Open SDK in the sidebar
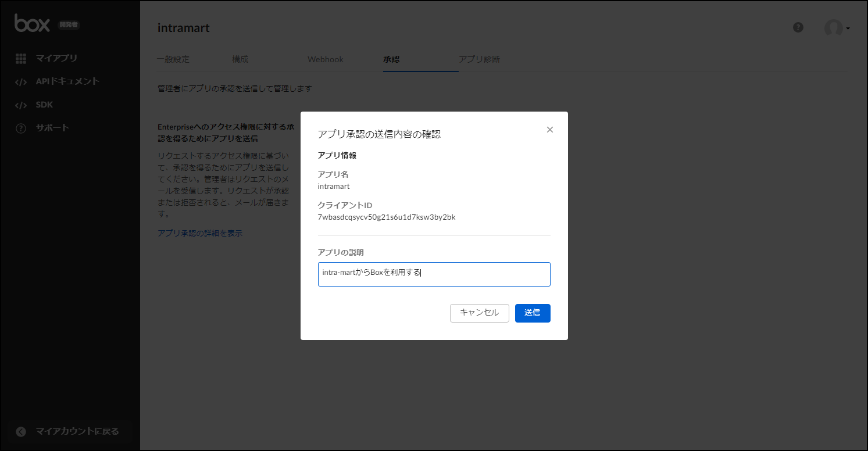The image size is (868, 451). (x=44, y=105)
